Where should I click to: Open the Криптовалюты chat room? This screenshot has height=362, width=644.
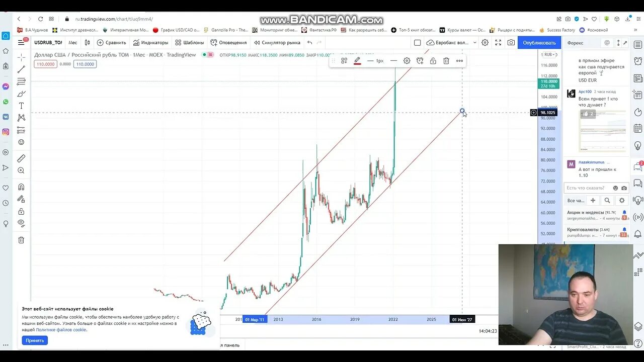597,232
